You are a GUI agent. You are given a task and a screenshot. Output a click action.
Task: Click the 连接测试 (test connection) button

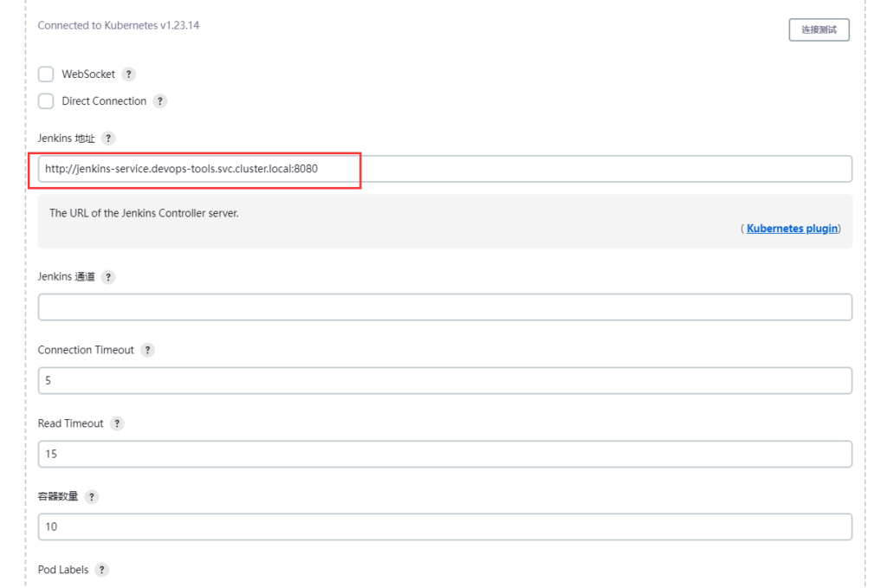pos(819,30)
